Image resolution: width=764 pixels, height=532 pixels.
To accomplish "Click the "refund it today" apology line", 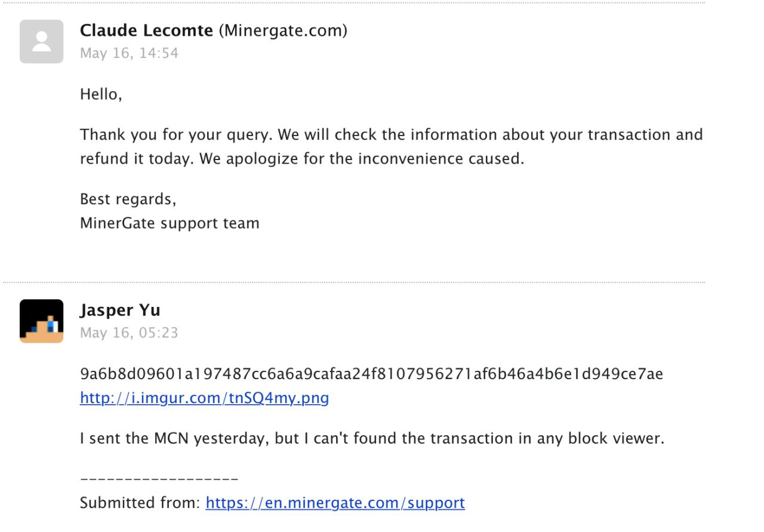I will pyautogui.click(x=302, y=160).
